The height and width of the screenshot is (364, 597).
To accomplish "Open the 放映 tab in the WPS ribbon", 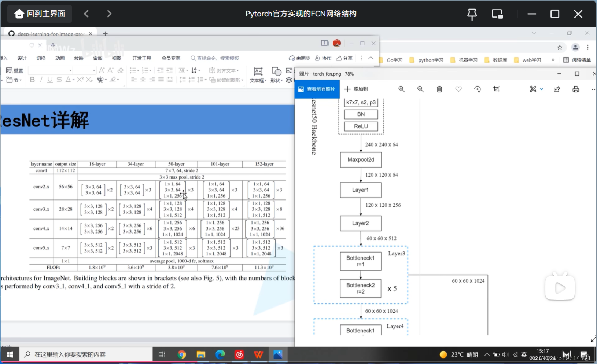I will pos(79,58).
